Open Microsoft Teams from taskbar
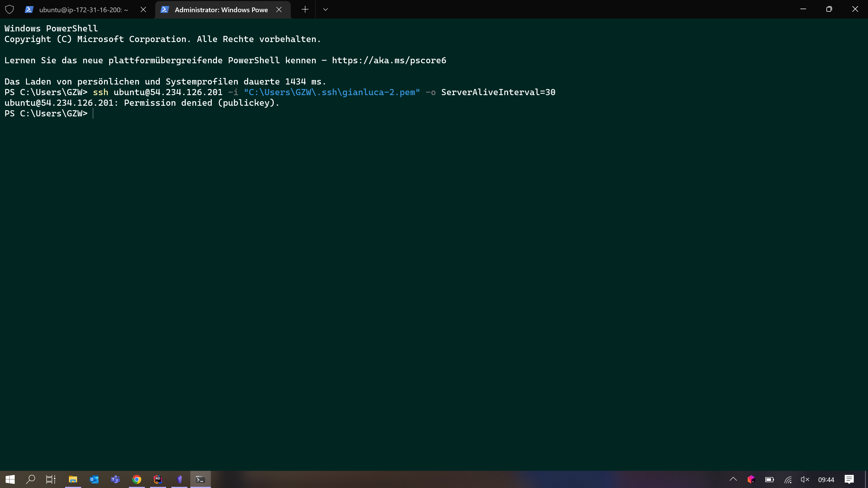This screenshot has width=868, height=488. [115, 479]
